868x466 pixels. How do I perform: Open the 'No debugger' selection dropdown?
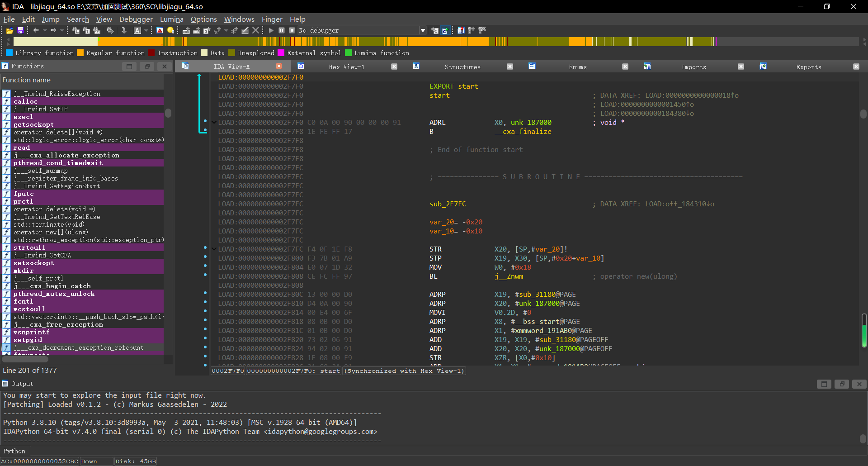tap(423, 30)
